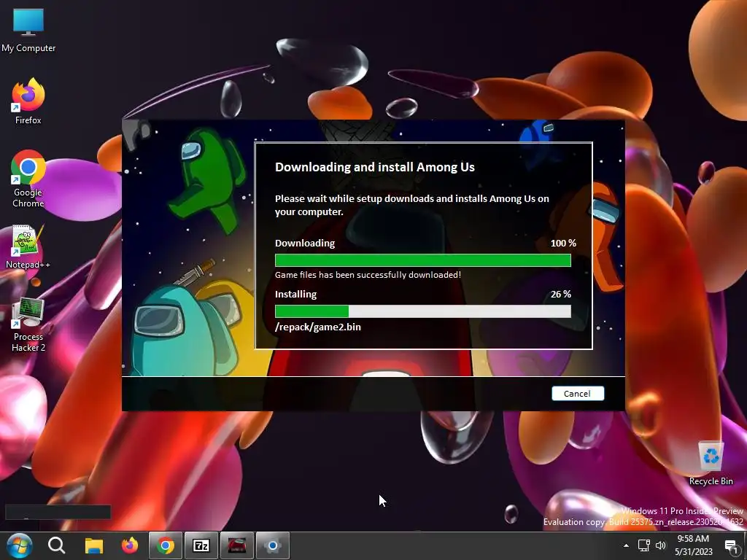Show hidden system tray icons
Viewport: 747px width, 560px height.
coord(626,545)
